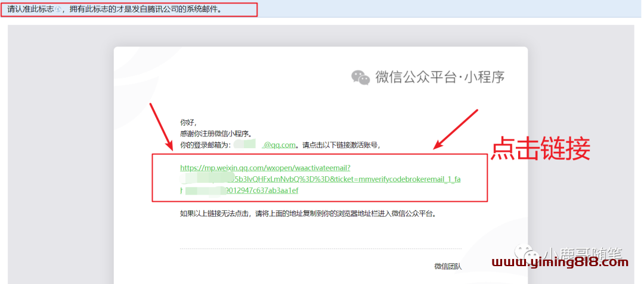Click the 微信公众平台·小程序 header title
Screen dimensions: 644x284
(440, 77)
